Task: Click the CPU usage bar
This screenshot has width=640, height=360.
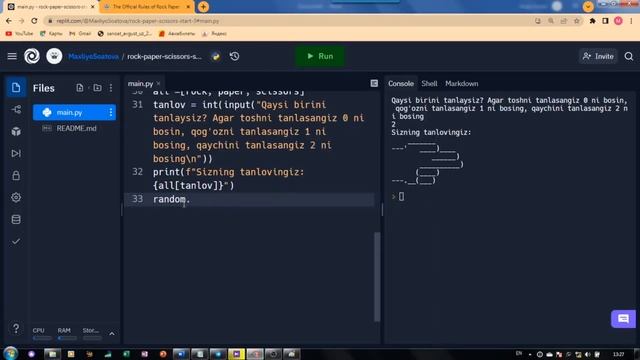Action: (42, 338)
